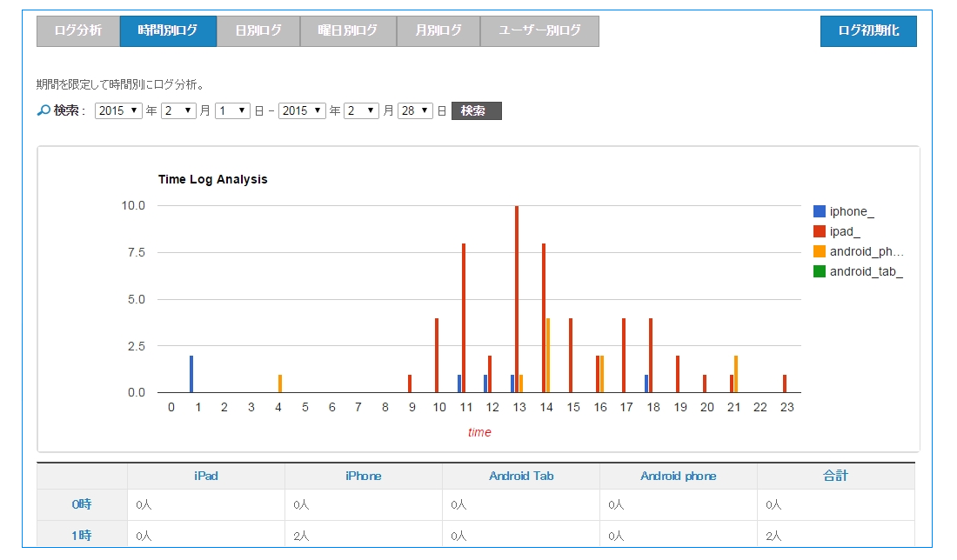Click the 1時 row label
957x560 pixels.
tap(82, 536)
